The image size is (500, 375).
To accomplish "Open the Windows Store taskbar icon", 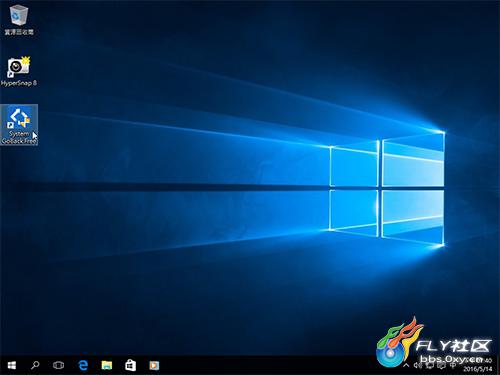I will 130,365.
